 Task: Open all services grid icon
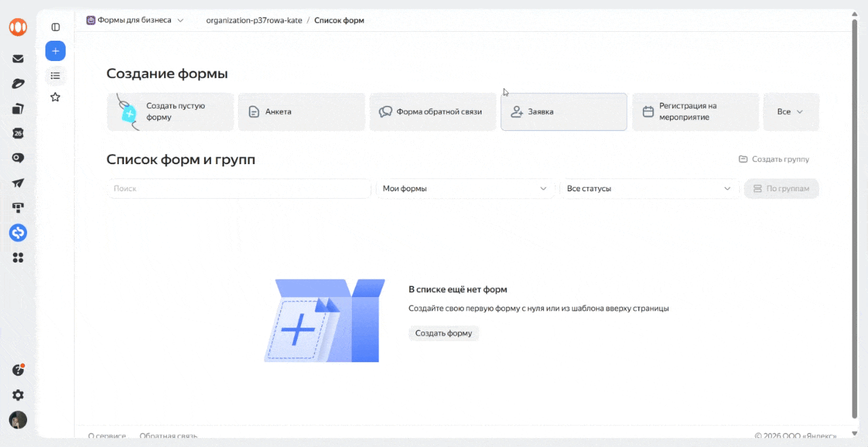[x=18, y=258]
